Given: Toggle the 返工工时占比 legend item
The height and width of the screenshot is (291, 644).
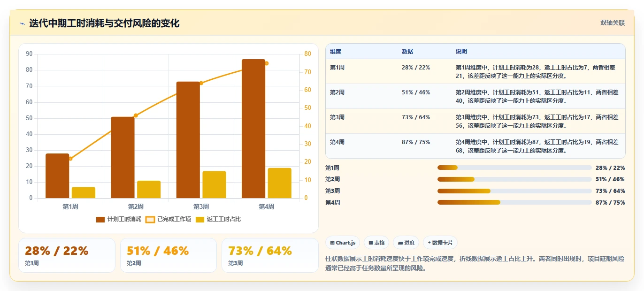Looking at the screenshot, I should [x=218, y=219].
